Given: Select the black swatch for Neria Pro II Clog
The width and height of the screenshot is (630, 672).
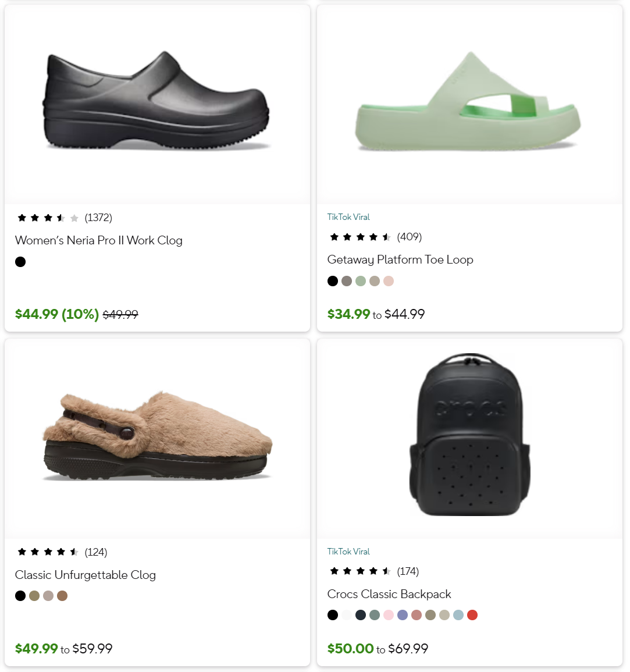Looking at the screenshot, I should click(x=20, y=262).
